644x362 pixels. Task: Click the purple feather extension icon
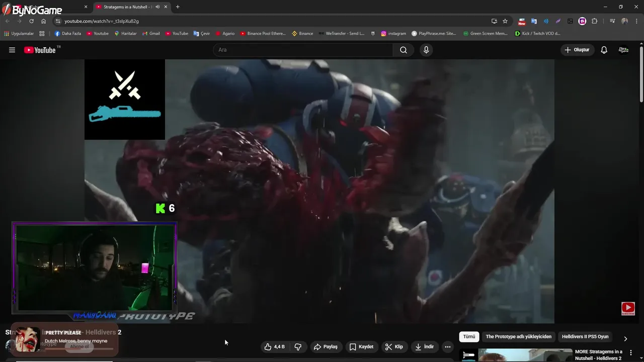[558, 21]
